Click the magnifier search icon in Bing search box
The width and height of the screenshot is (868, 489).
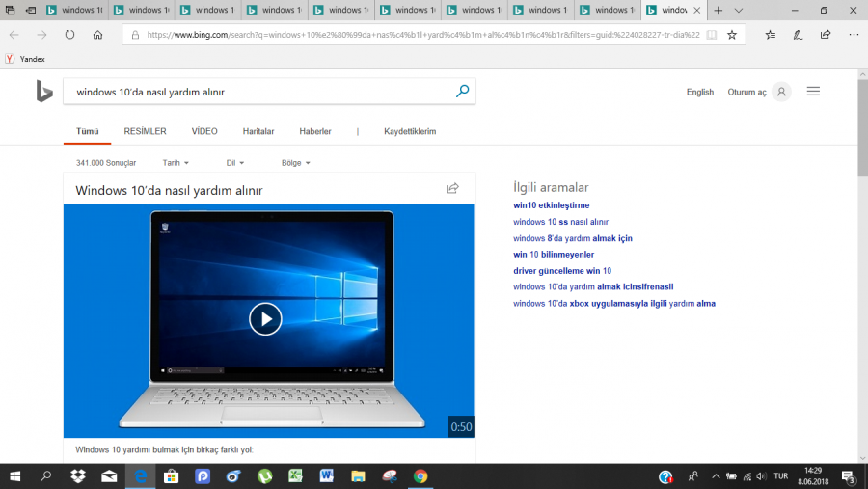[462, 92]
